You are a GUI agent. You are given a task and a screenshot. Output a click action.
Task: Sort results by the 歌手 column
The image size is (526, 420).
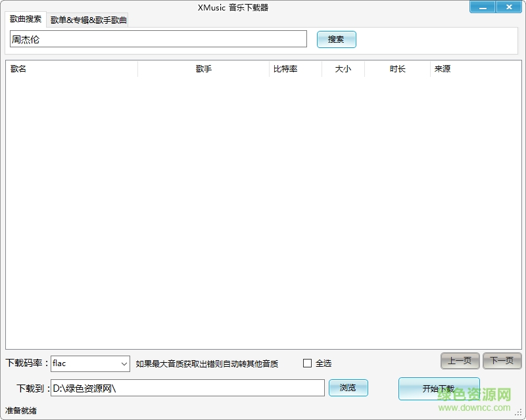(x=204, y=68)
